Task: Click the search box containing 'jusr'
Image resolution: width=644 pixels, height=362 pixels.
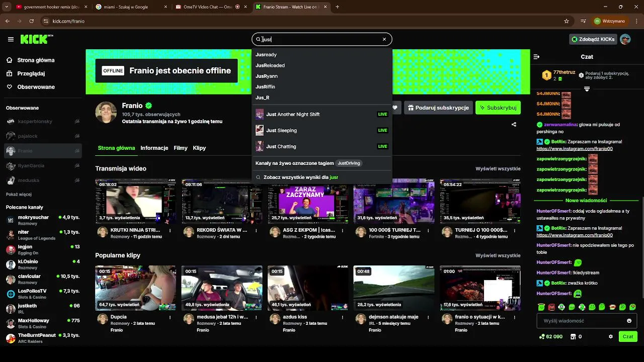Action: pyautogui.click(x=322, y=39)
